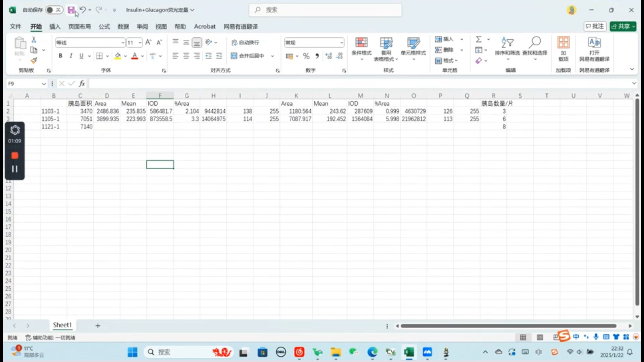Viewport: 644px width, 362px height.
Task: Click the 自动换行 (Wrap Text) icon
Action: [x=235, y=42]
